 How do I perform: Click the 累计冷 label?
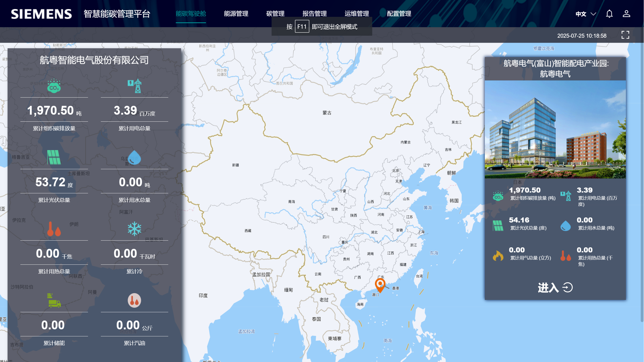(x=135, y=271)
